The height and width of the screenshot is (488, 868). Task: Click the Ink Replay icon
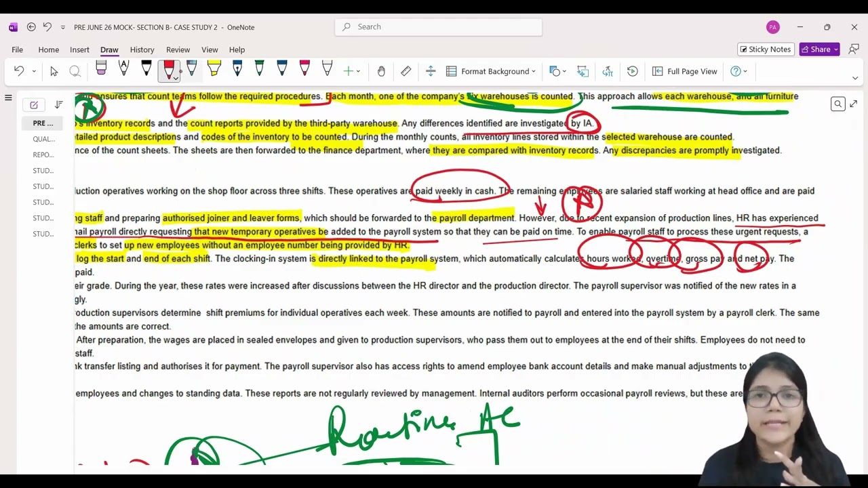click(x=633, y=71)
